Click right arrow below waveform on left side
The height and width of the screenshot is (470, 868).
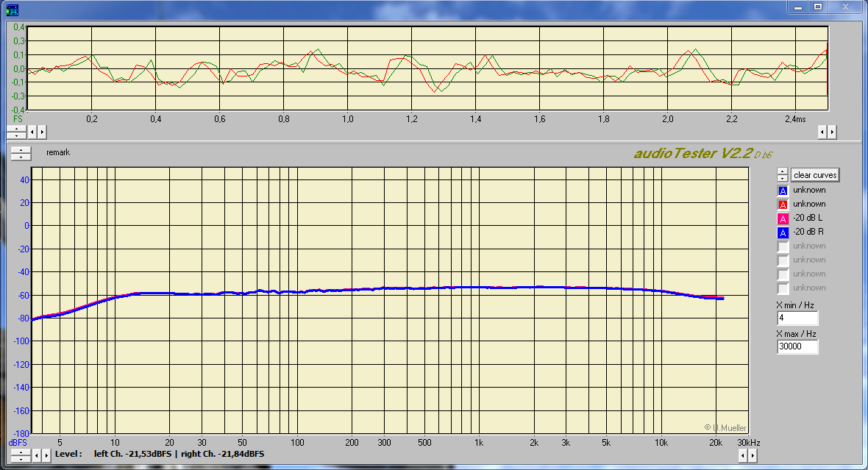click(42, 132)
